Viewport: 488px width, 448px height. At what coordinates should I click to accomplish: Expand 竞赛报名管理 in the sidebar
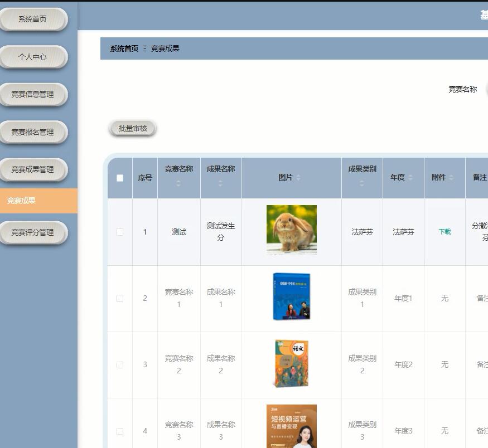32,132
